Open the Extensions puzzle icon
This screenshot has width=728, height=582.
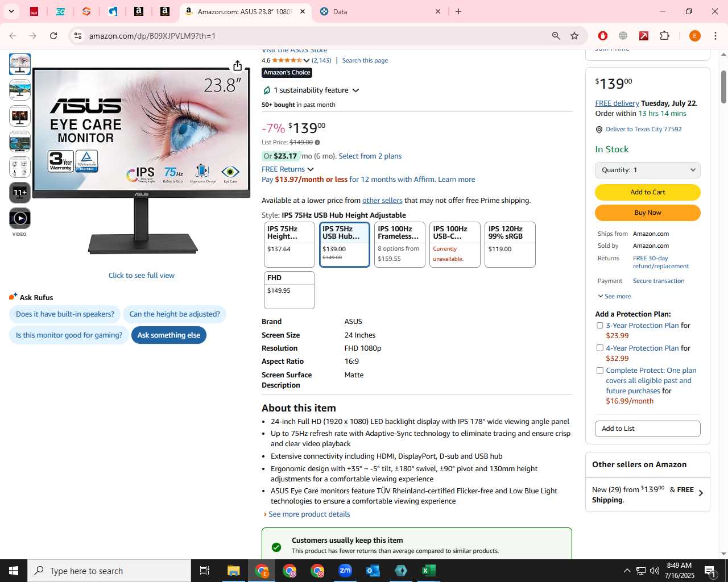664,36
